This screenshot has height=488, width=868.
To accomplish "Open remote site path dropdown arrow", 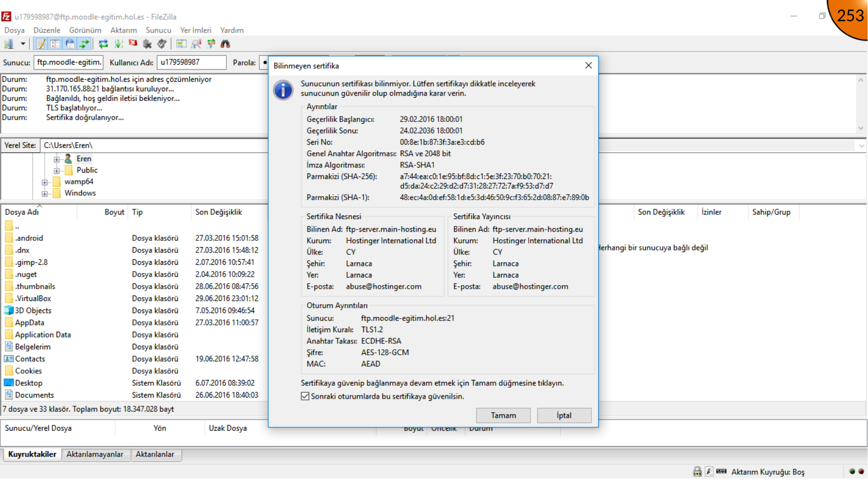I will pyautogui.click(x=861, y=145).
